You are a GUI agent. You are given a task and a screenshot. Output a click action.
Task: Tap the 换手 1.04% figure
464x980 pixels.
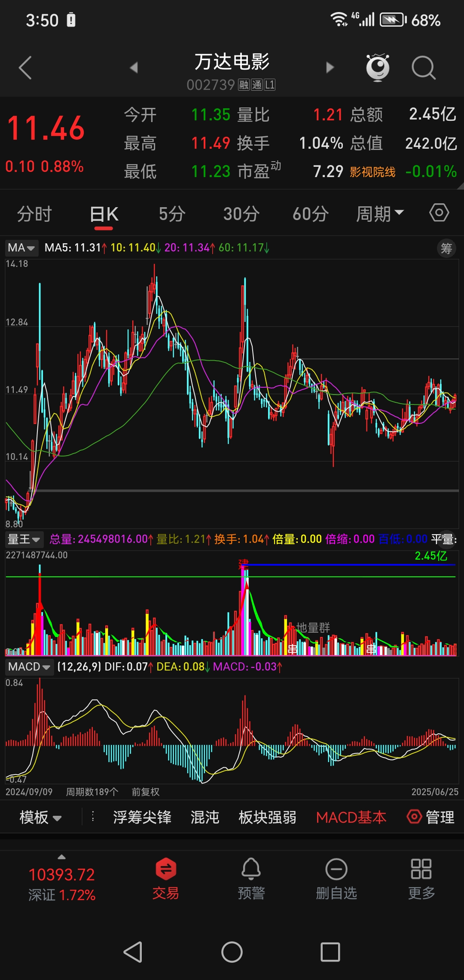point(290,143)
